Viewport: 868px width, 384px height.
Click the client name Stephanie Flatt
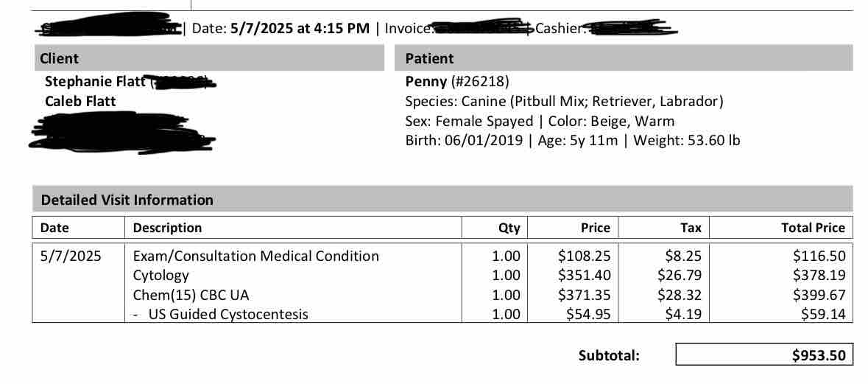coord(95,82)
